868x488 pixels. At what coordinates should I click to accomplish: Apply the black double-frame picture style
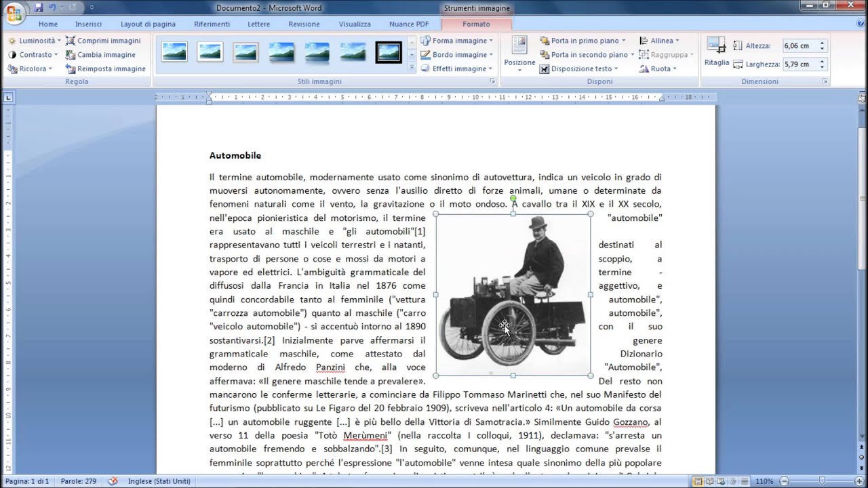point(389,52)
